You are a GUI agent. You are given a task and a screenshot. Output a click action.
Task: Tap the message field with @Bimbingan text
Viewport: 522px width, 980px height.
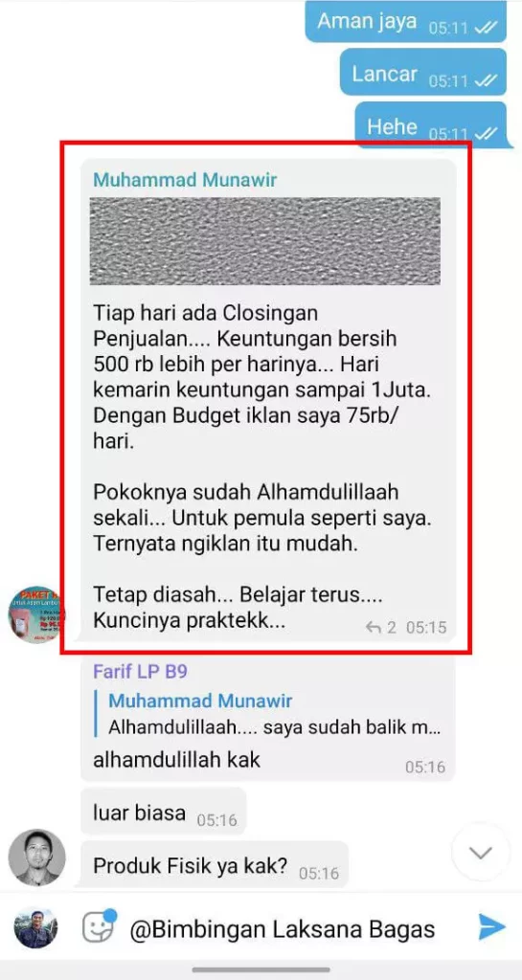click(x=282, y=928)
